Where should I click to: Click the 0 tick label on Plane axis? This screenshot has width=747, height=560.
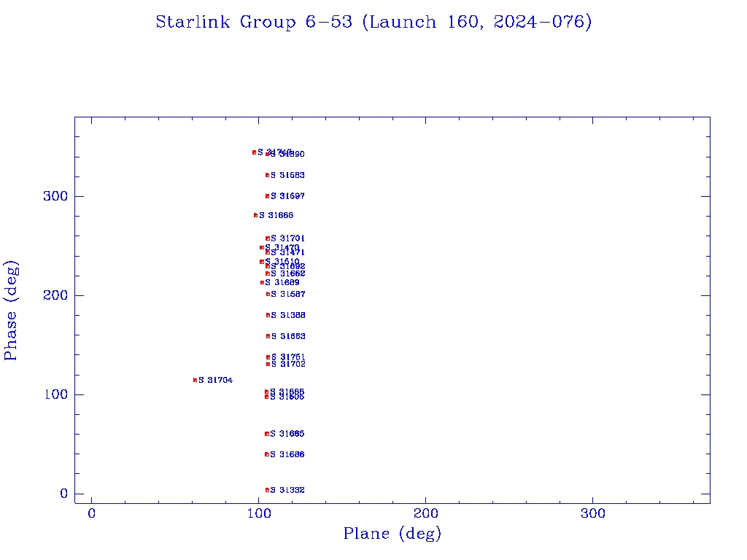[91, 513]
